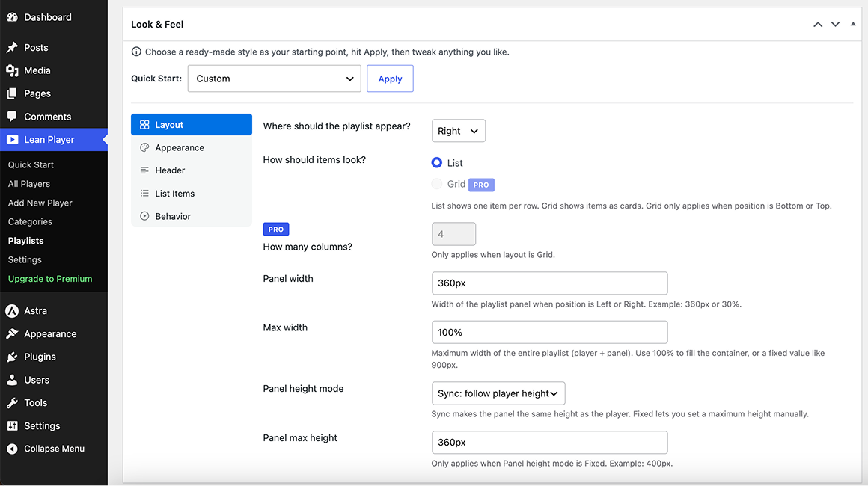Switch to the Appearance settings tab
868x486 pixels.
pos(192,147)
